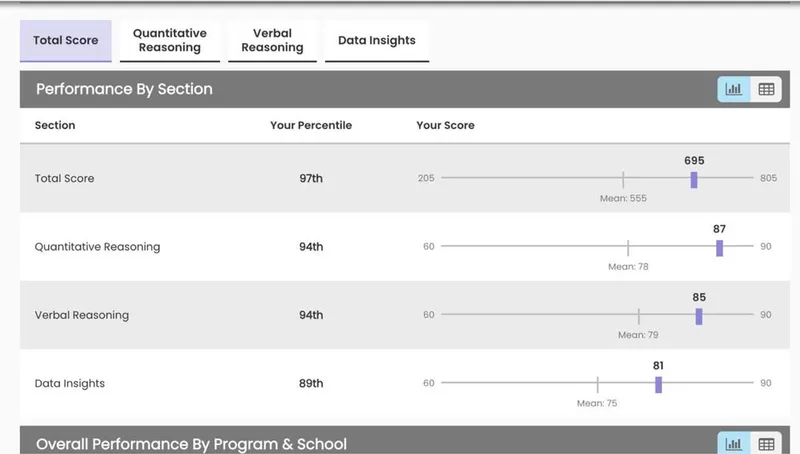Screen dimensions: 800x454
Task: Click the Data Insights score marker at 81
Action: [659, 385]
